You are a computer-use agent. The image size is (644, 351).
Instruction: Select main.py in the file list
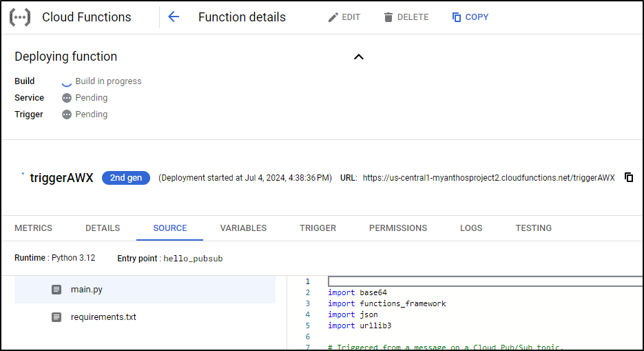[145, 290]
